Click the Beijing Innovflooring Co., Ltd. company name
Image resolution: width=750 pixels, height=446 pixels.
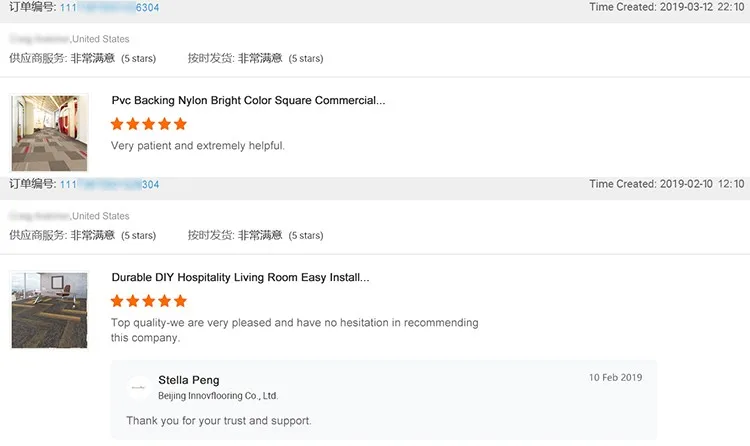[218, 396]
